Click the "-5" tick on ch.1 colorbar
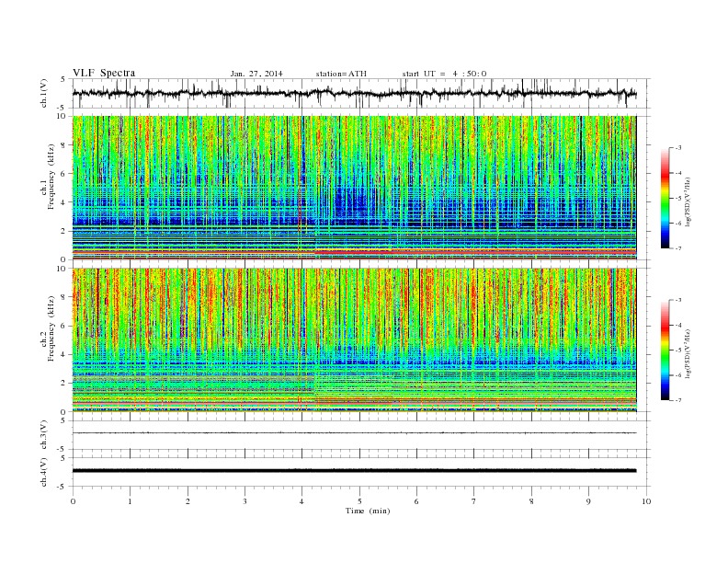Image resolution: width=728 pixels, height=563 pixels. click(x=678, y=198)
